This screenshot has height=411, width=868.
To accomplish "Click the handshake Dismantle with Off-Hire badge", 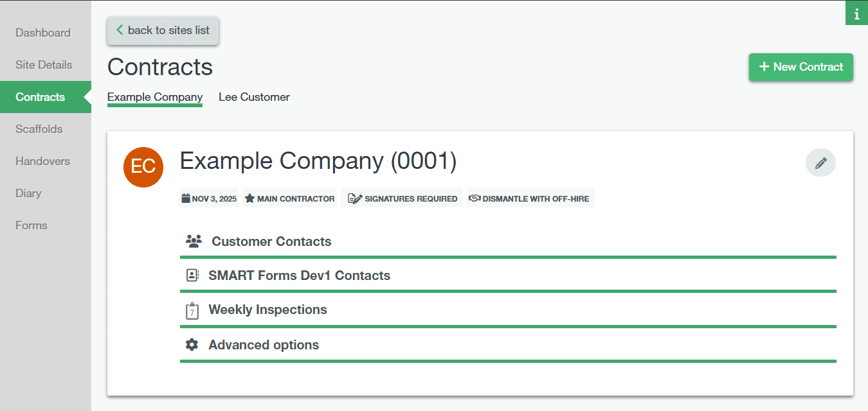I will [530, 198].
